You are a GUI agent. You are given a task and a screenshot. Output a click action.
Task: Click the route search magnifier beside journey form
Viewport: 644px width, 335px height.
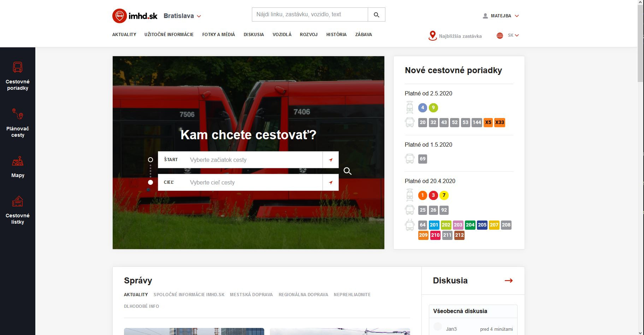(347, 171)
